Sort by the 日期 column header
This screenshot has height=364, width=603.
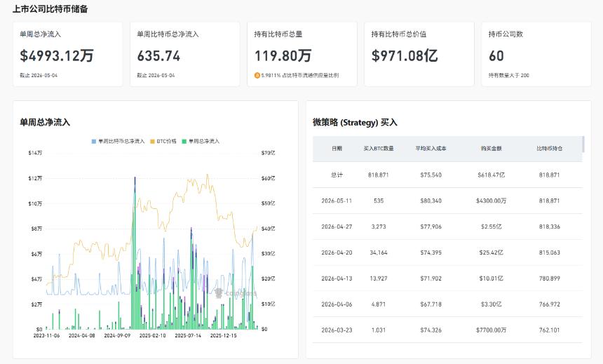pyautogui.click(x=337, y=148)
